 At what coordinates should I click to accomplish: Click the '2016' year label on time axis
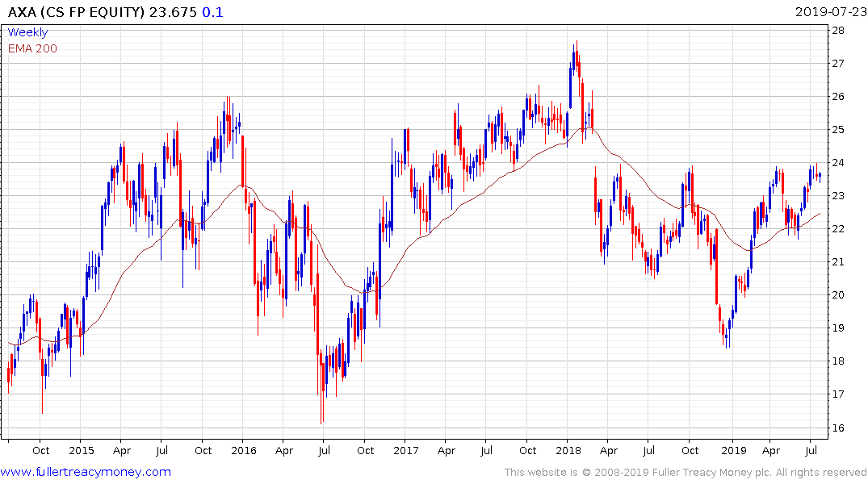tap(244, 450)
